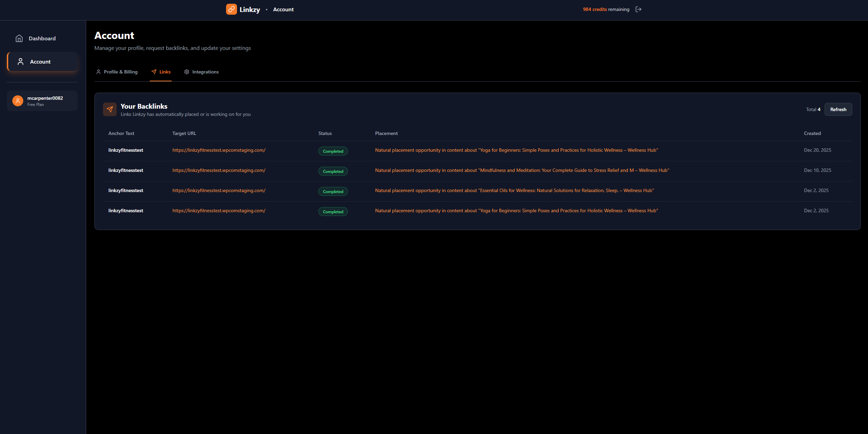Open the Mindfulness and Meditation placement link
This screenshot has width=868, height=434.
point(522,170)
